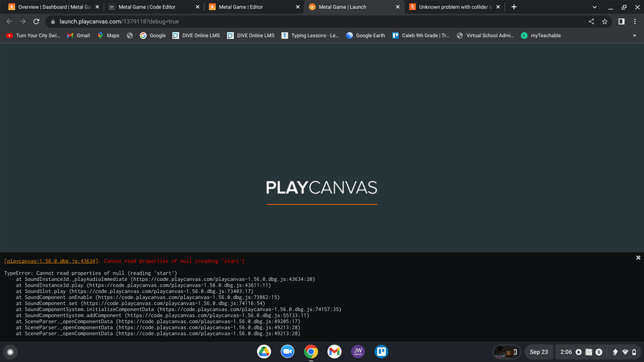Dismiss the error banner with its X
This screenshot has width=644, height=362.
pyautogui.click(x=638, y=256)
